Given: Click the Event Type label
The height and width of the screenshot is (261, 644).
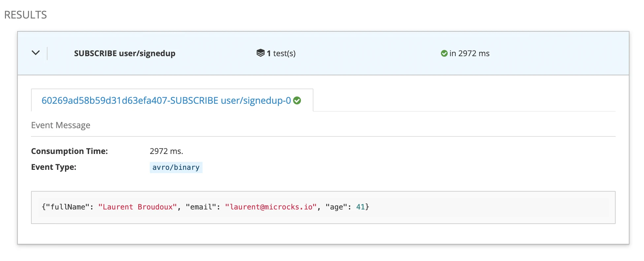Looking at the screenshot, I should coord(53,167).
